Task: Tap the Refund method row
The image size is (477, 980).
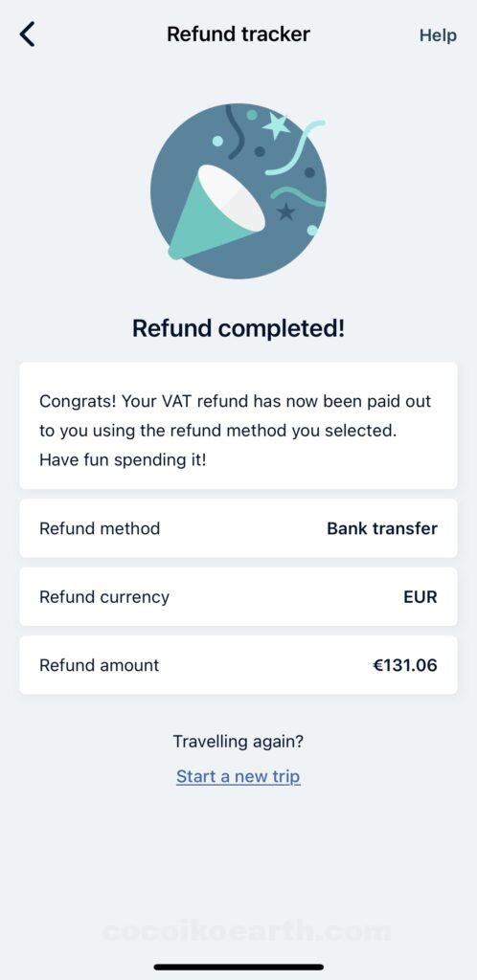Action: (238, 528)
